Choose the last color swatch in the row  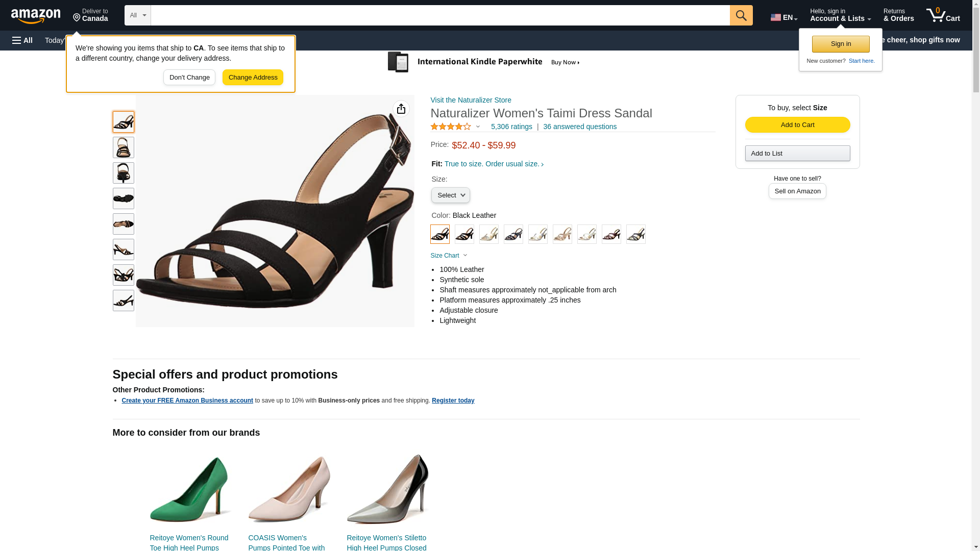coord(635,234)
